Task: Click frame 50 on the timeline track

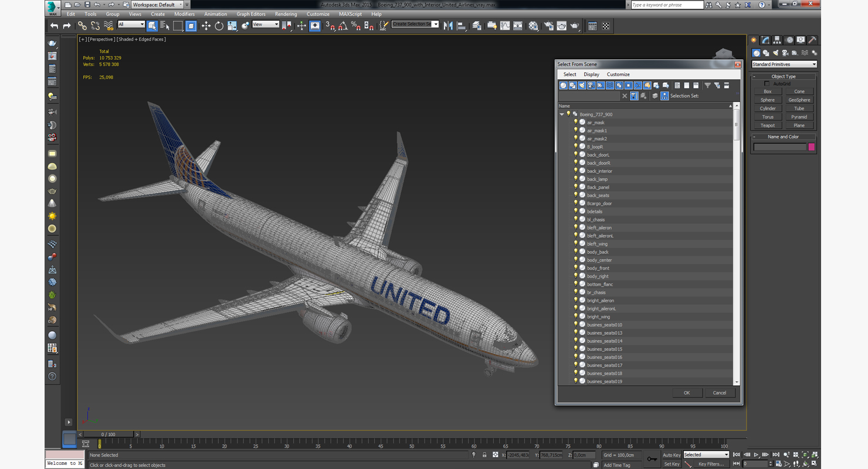Action: pyautogui.click(x=412, y=443)
